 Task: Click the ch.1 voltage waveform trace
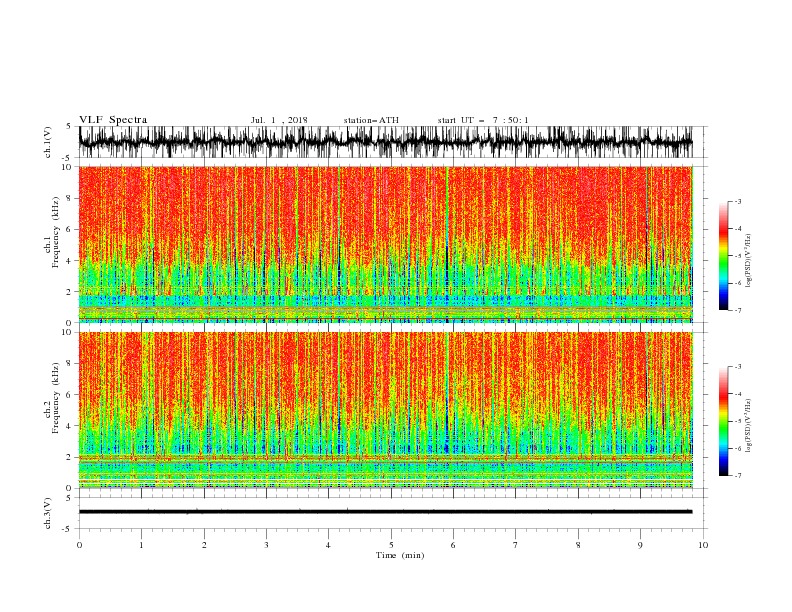(x=386, y=142)
